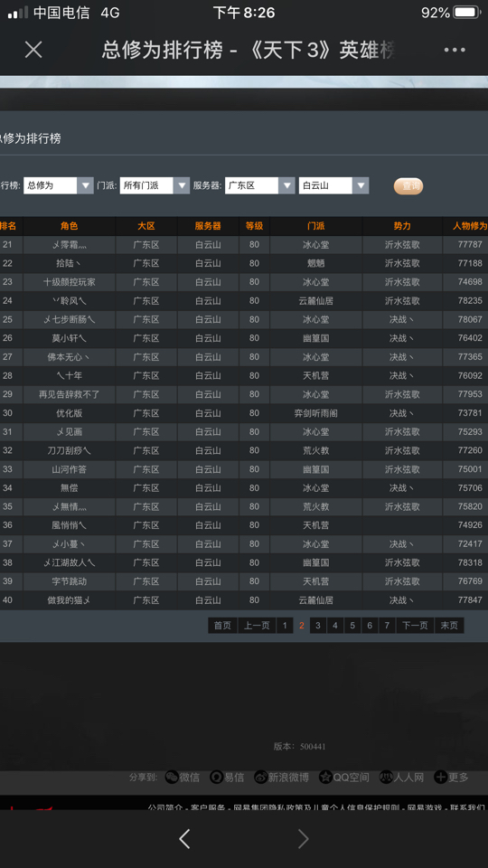Click the page title 总修为排行榜
Screen dimensions: 488x868
click(x=162, y=50)
